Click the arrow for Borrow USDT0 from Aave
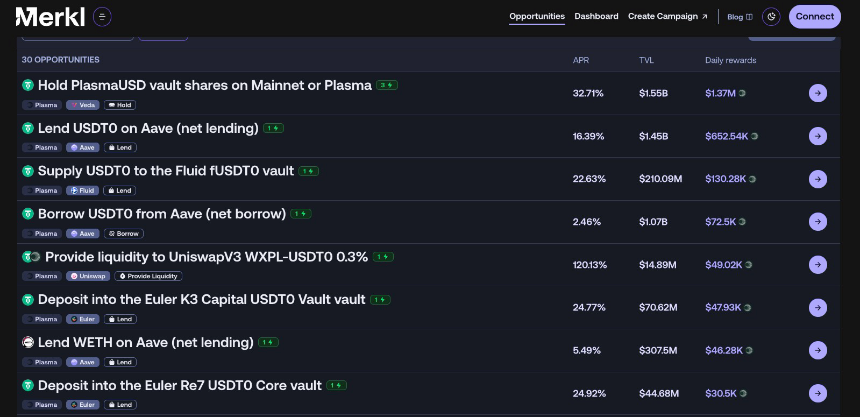Image resolution: width=860 pixels, height=417 pixels. [817, 221]
